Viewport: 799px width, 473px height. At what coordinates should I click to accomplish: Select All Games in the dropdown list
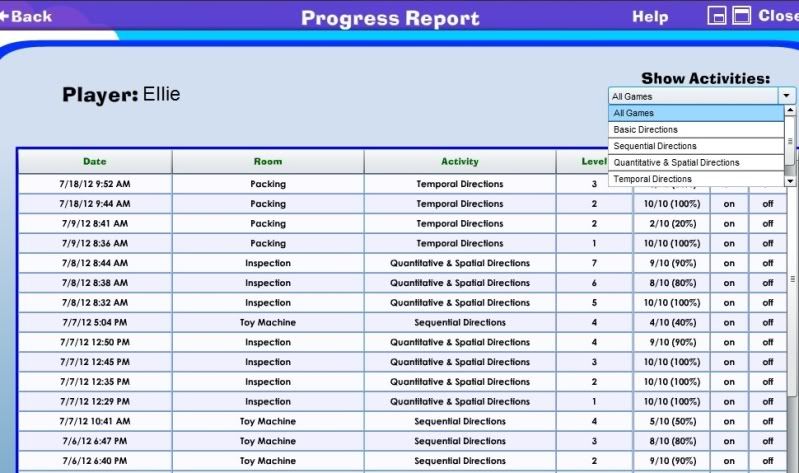coord(696,113)
